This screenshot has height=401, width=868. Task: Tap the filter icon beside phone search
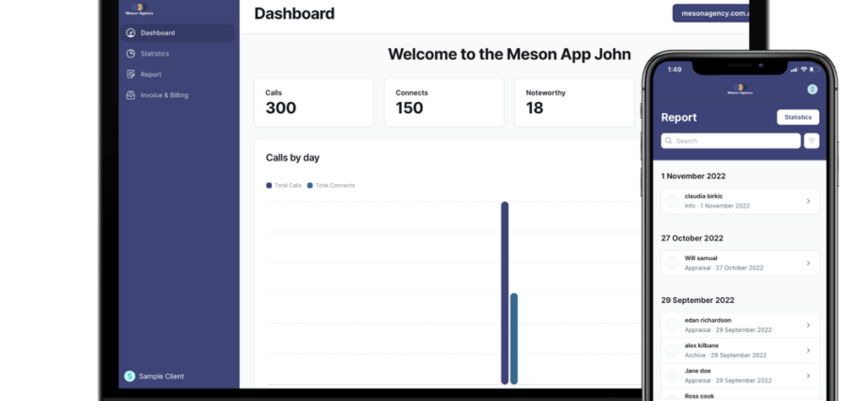[811, 141]
